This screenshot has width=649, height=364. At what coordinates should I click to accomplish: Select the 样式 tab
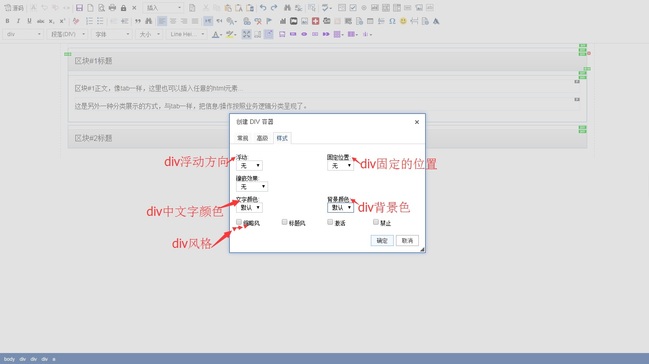click(x=282, y=138)
